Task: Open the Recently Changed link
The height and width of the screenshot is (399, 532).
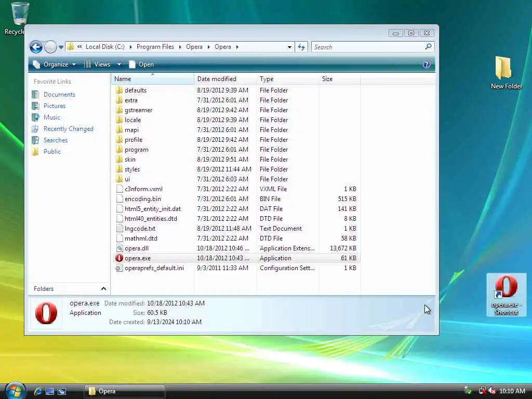Action: 68,129
